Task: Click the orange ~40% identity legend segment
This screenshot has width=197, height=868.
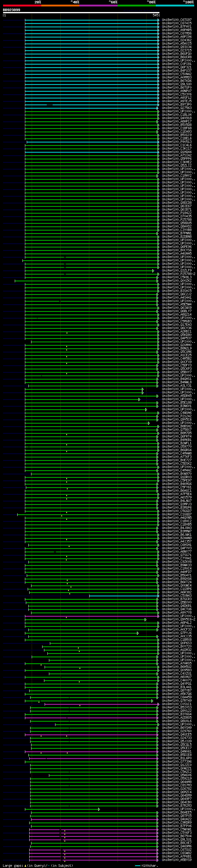Action: click(x=60, y=6)
